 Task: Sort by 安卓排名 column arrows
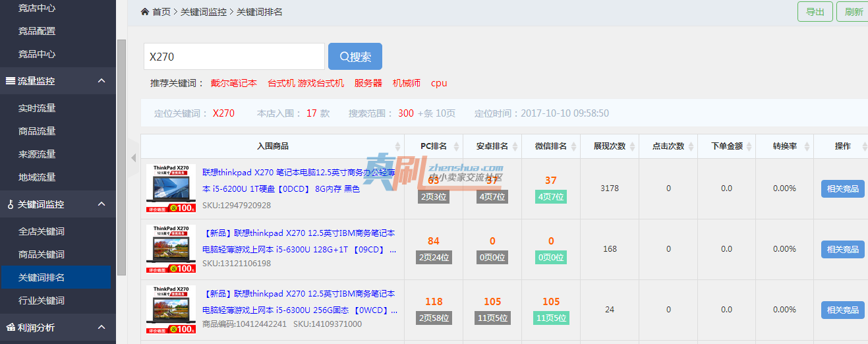(515, 146)
